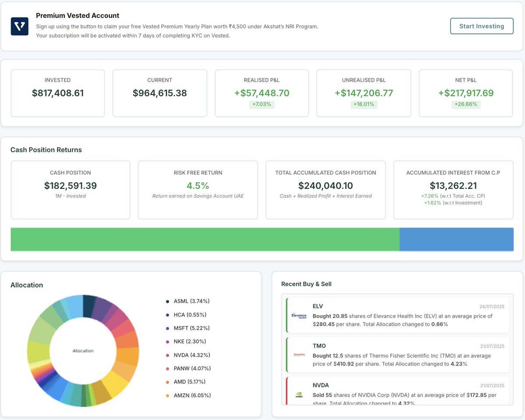Click the Start Investing button
This screenshot has width=525, height=420.
click(x=482, y=26)
